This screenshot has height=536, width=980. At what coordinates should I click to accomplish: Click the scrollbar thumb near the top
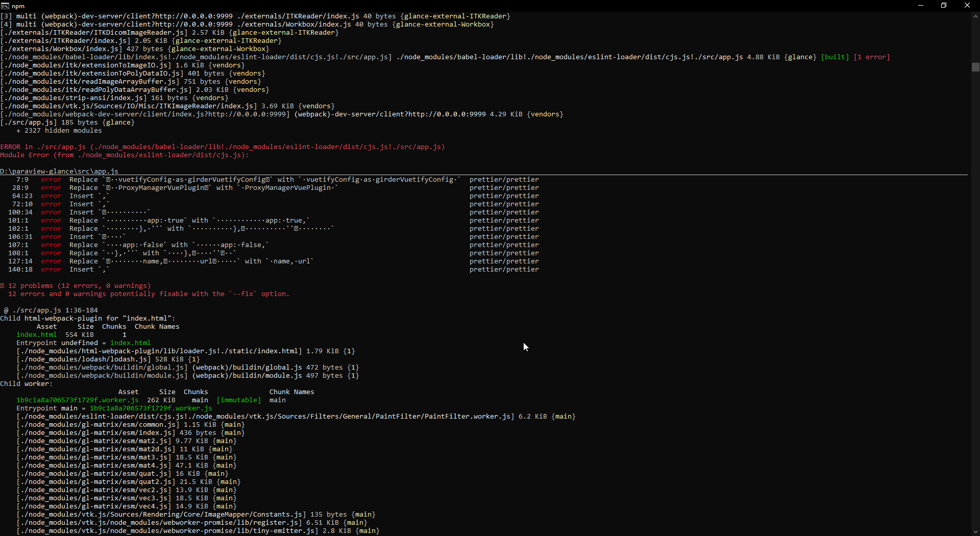click(975, 67)
